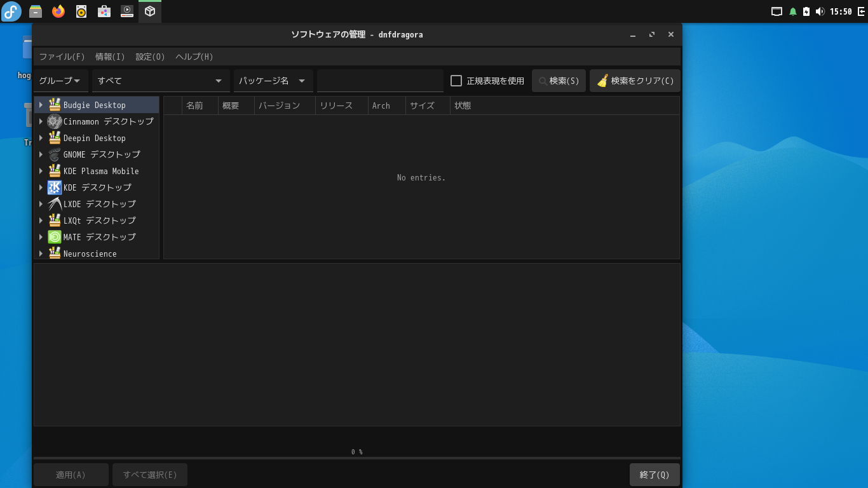Click the Neuroscience group icon
Viewport: 868px width, 488px height.
click(55, 253)
